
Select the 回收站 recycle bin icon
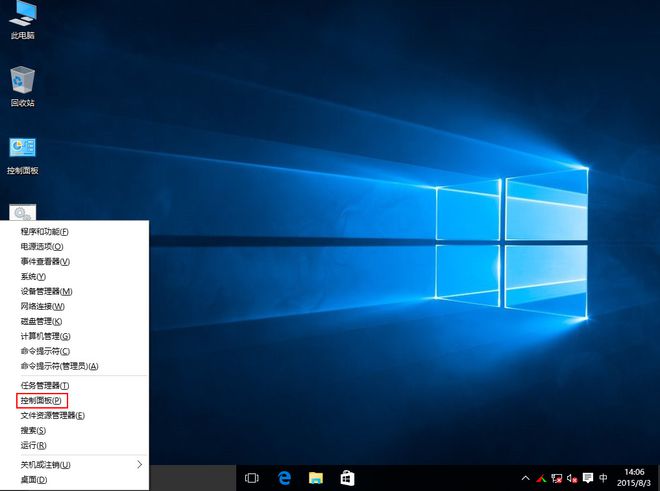[x=22, y=82]
